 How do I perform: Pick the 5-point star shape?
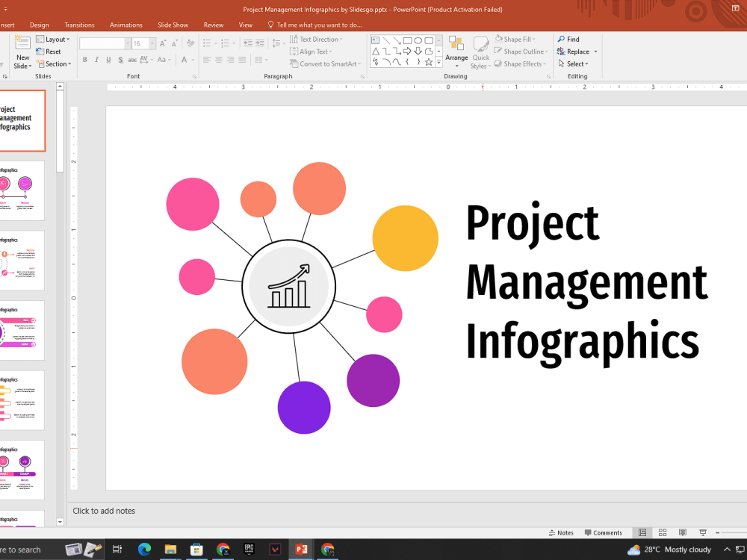tap(429, 62)
